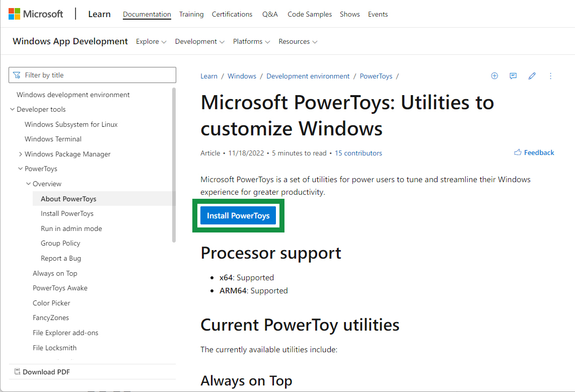Collapse the Overview tree node
Screen dimensions: 575x392
point(28,184)
